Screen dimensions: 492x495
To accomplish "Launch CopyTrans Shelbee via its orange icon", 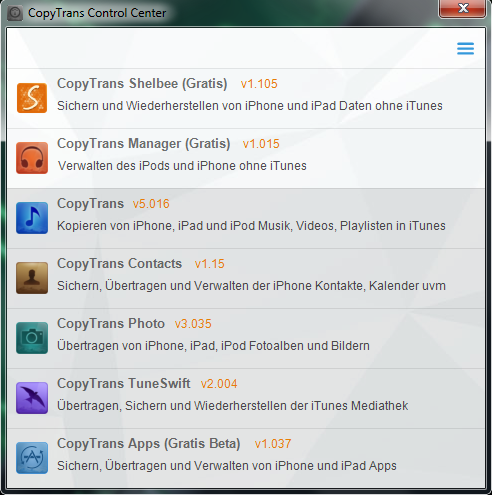I will click(x=32, y=98).
